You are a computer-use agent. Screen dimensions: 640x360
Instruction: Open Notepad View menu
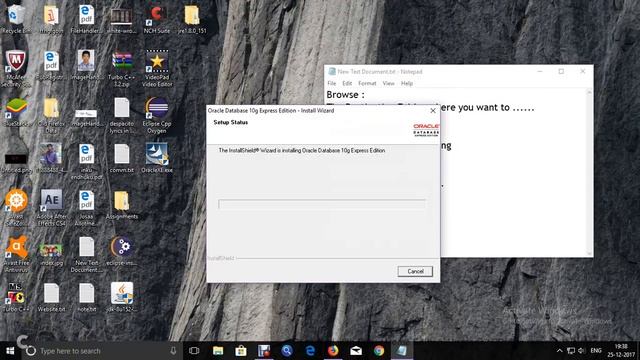pos(388,83)
